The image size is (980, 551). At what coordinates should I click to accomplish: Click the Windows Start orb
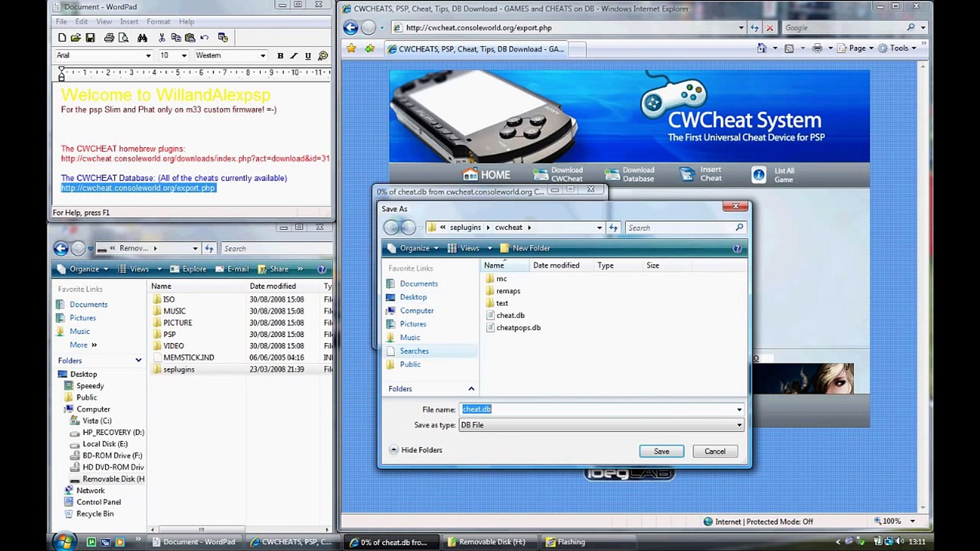pyautogui.click(x=65, y=541)
